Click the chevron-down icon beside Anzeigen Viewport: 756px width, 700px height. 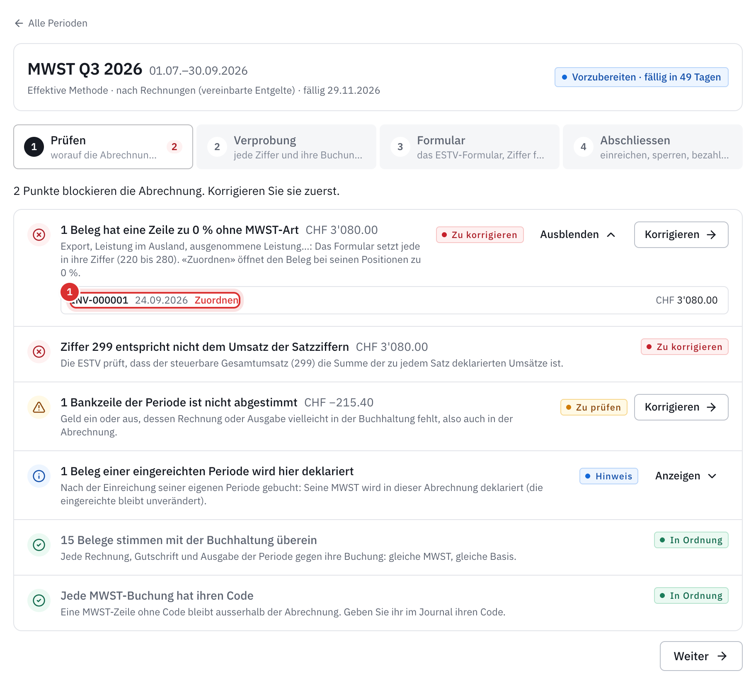[712, 476]
